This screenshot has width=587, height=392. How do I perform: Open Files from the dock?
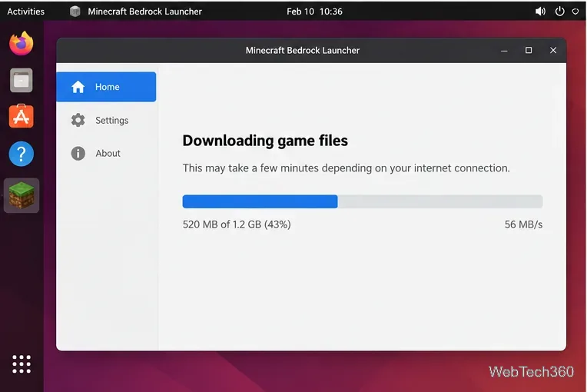point(22,80)
